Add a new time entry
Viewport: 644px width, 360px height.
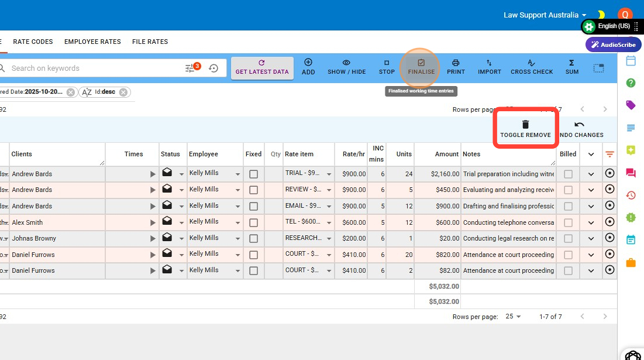pyautogui.click(x=308, y=67)
